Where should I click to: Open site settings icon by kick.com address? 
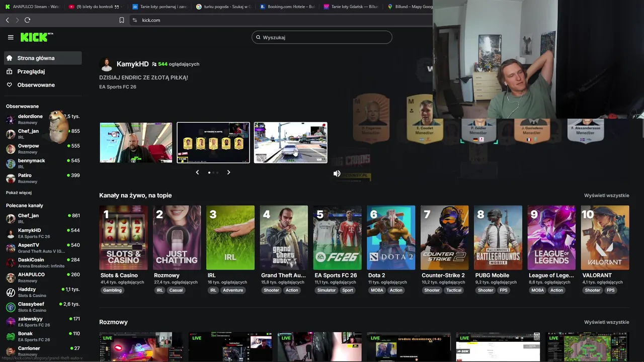(x=134, y=20)
